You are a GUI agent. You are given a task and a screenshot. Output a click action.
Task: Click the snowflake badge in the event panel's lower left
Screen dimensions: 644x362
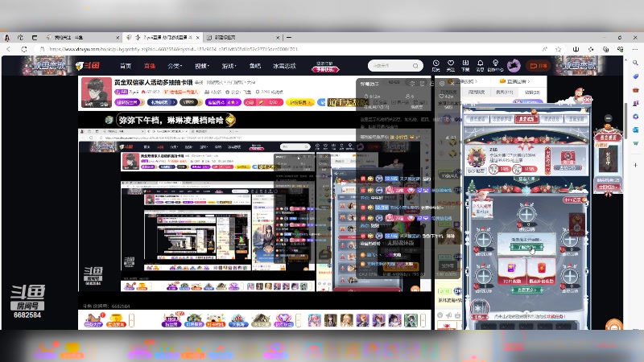pos(479,308)
